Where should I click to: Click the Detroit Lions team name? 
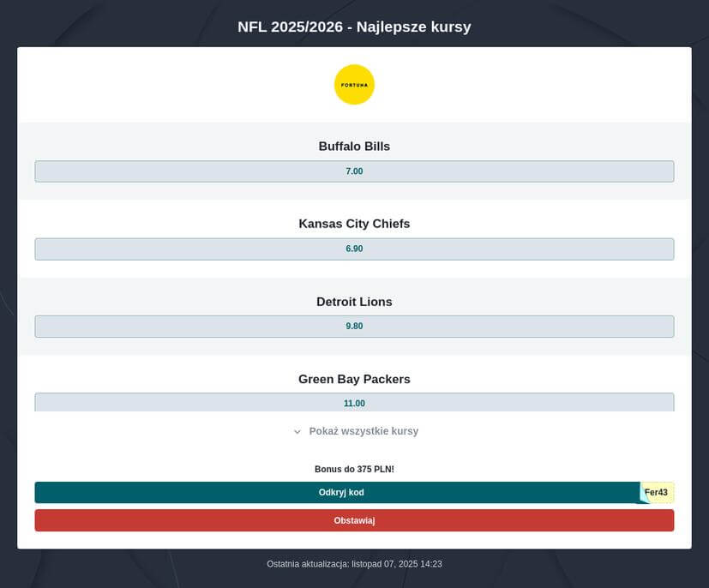[354, 302]
